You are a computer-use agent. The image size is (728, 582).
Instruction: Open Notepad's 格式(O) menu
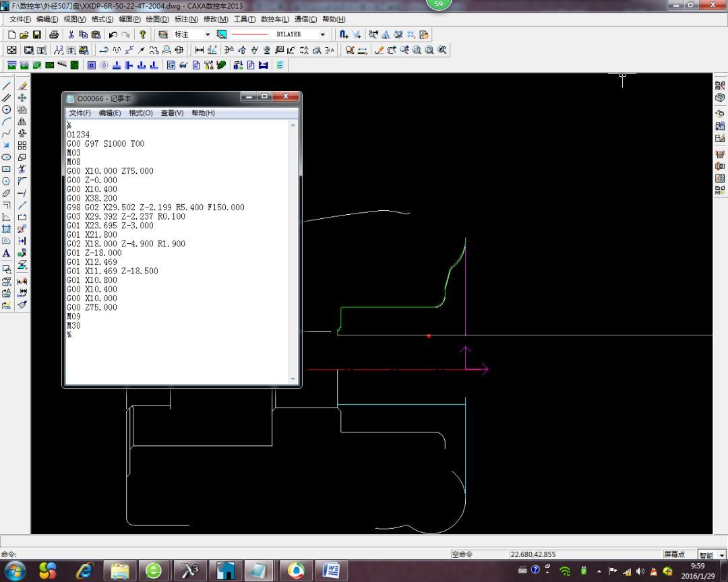(x=141, y=113)
